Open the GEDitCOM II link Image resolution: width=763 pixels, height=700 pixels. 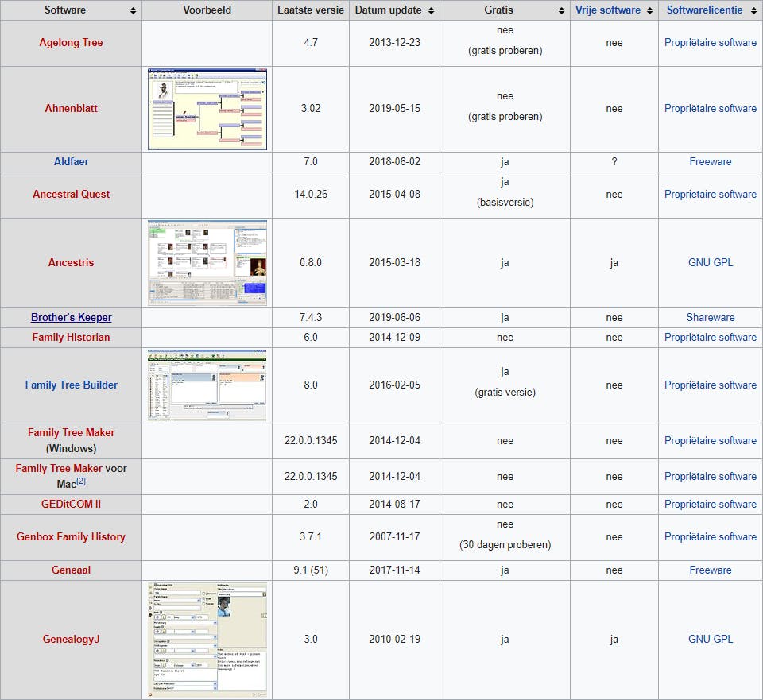pos(71,504)
